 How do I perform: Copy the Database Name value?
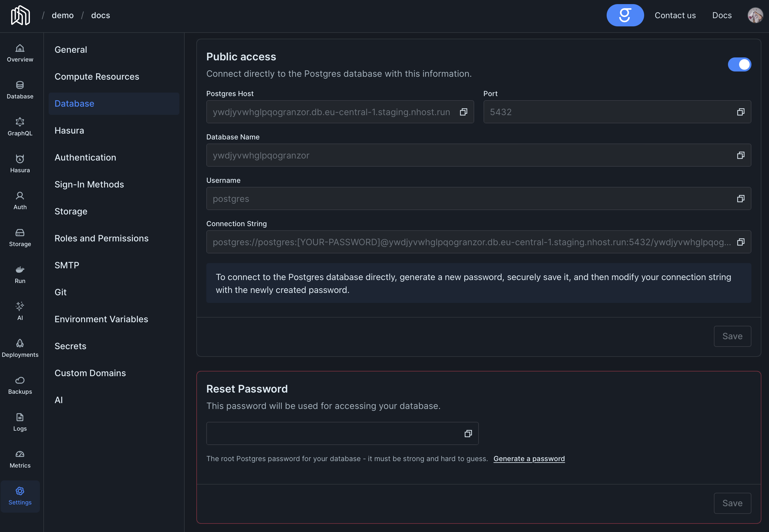740,155
